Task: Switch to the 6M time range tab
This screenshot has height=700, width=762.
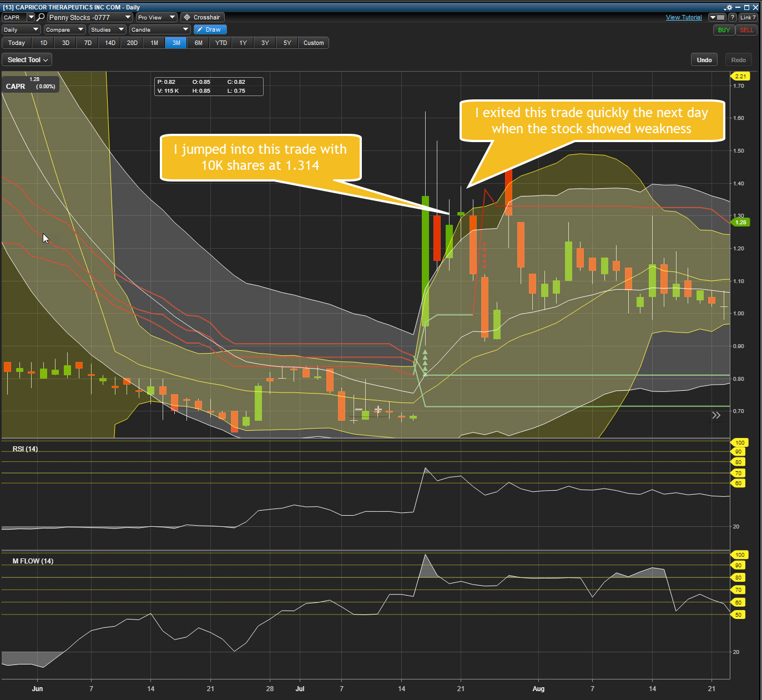Action: (x=198, y=43)
